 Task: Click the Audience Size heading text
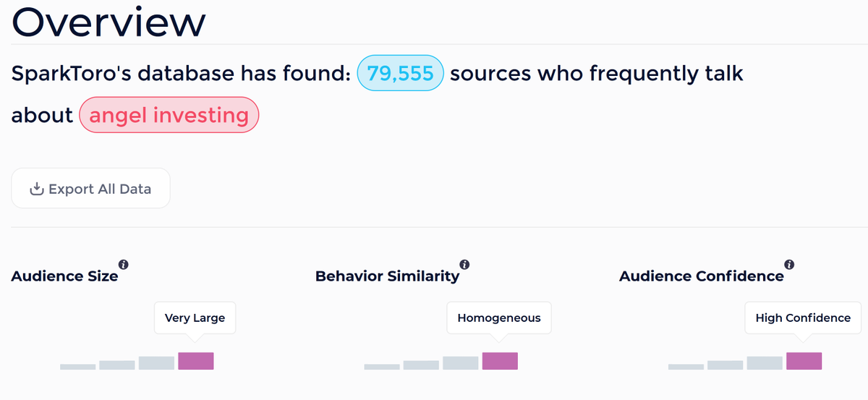click(65, 276)
